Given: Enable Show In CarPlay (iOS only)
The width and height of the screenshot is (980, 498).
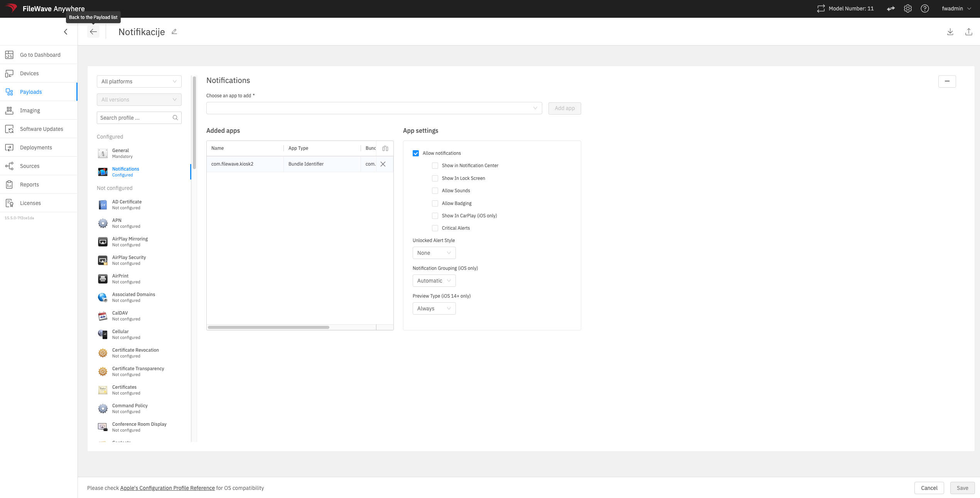Looking at the screenshot, I should [x=435, y=216].
